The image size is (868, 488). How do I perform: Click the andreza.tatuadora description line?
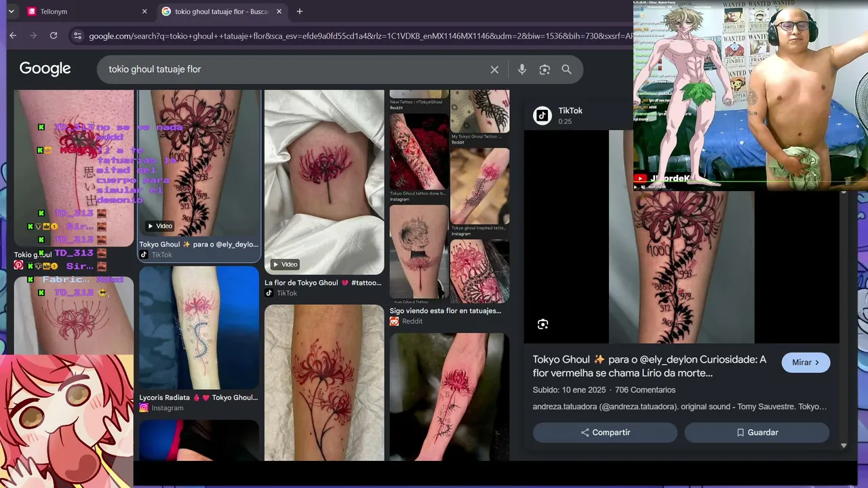point(679,407)
